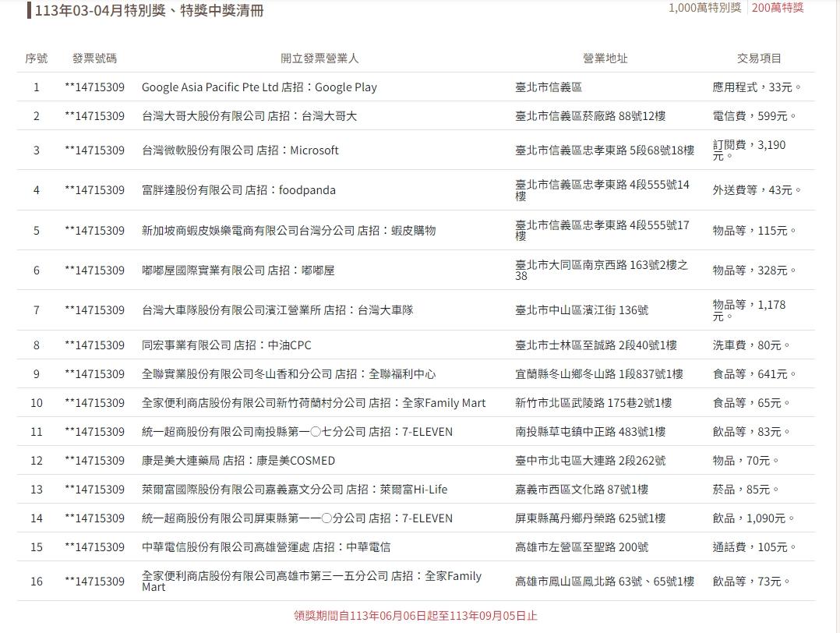Viewport: 840px width, 633px height.
Task: Click the transaction item 訂閱費，3,190元
Action: (x=749, y=150)
